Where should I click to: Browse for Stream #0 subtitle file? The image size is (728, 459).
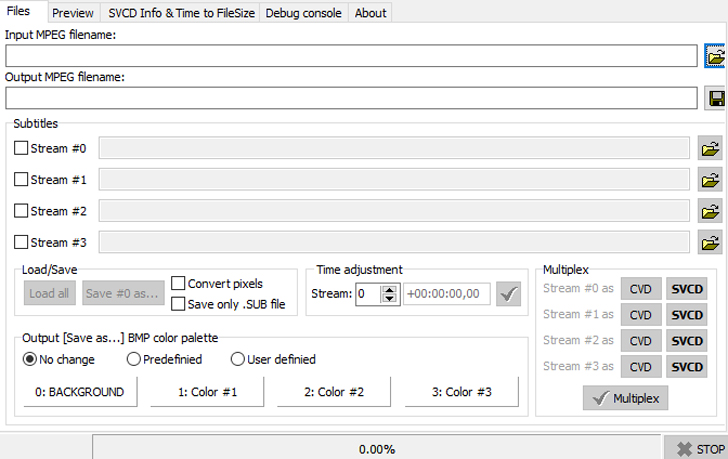710,149
